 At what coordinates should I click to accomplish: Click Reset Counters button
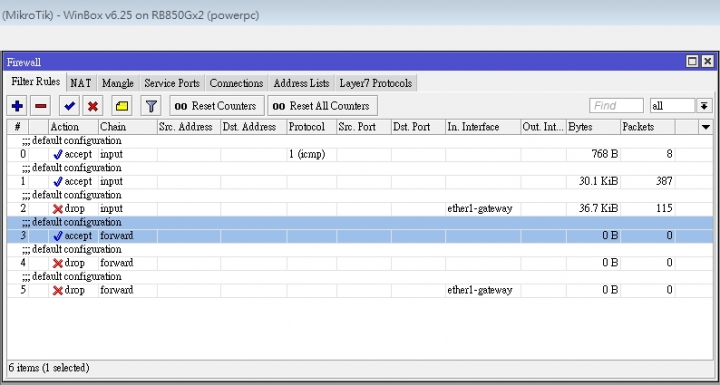[x=217, y=106]
